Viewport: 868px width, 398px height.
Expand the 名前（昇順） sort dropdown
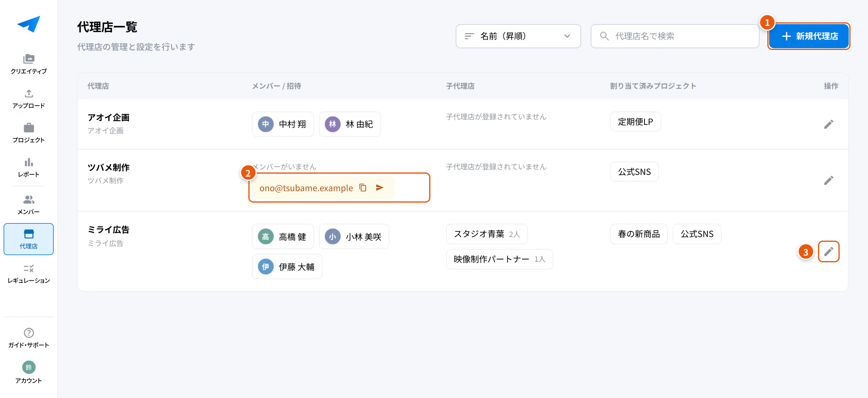[x=518, y=36]
